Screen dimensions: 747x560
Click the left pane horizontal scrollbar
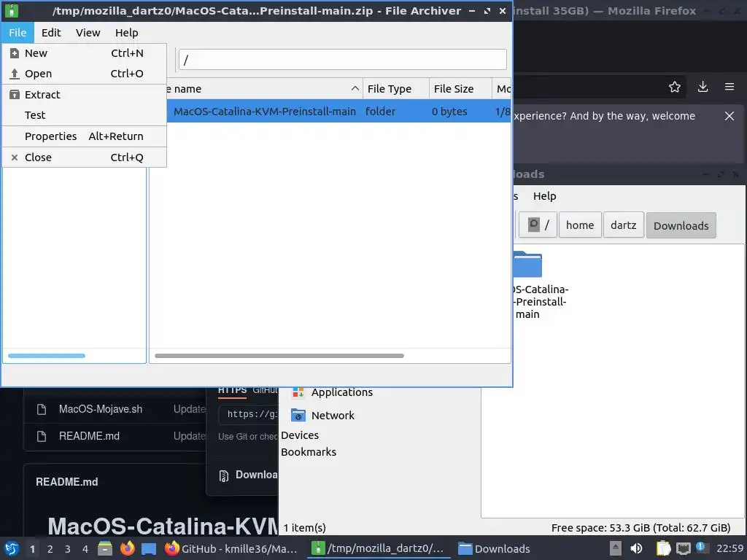coord(47,356)
